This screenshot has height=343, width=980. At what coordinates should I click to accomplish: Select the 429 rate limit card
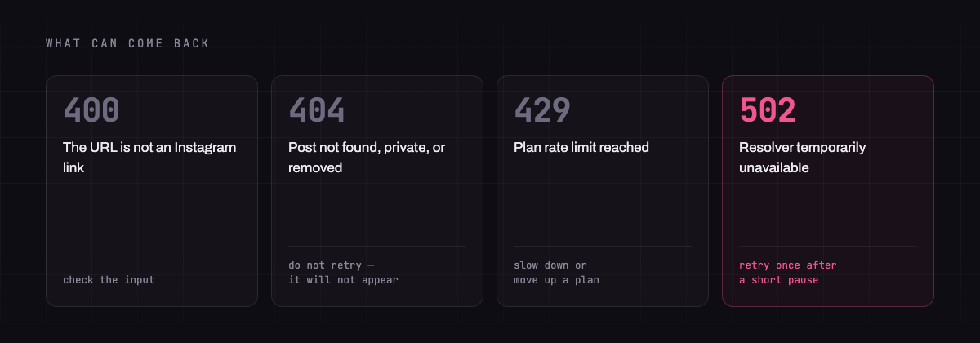(x=603, y=191)
